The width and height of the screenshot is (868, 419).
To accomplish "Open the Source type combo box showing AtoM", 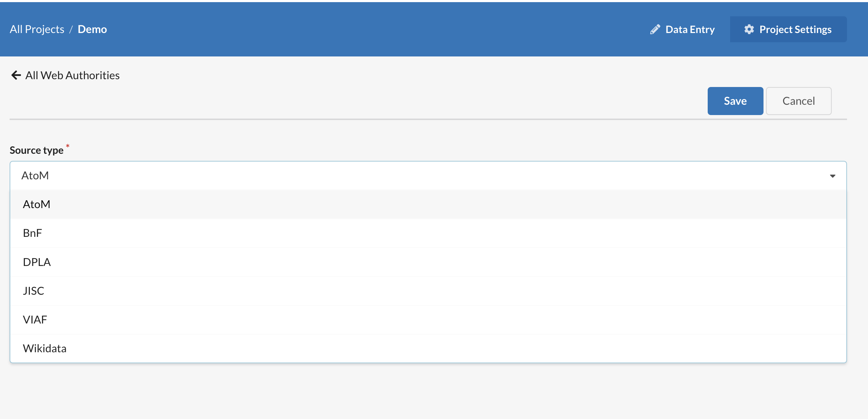I will (x=428, y=176).
